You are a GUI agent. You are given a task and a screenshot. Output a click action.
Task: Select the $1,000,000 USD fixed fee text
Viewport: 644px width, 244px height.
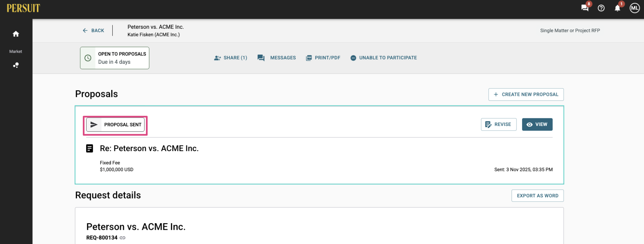[117, 170]
